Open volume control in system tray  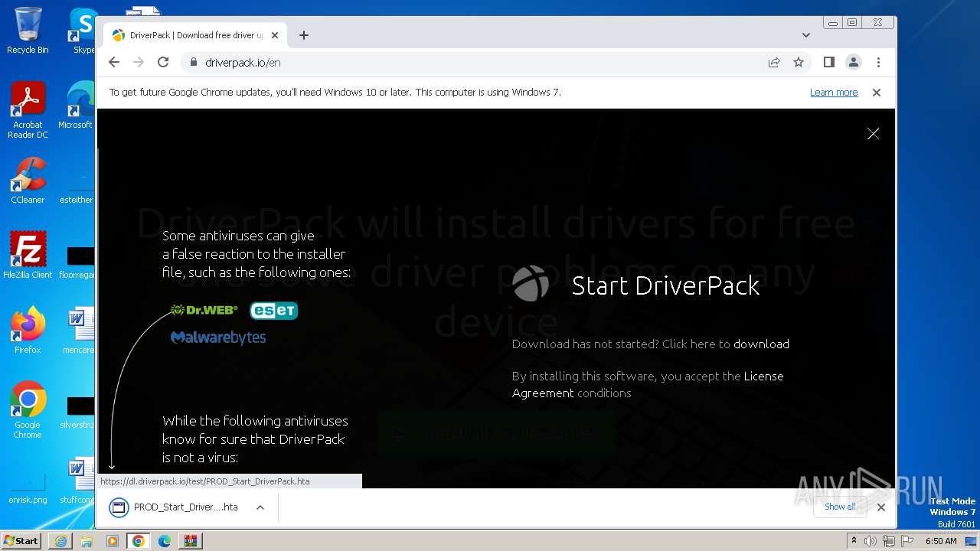pyautogui.click(x=871, y=541)
